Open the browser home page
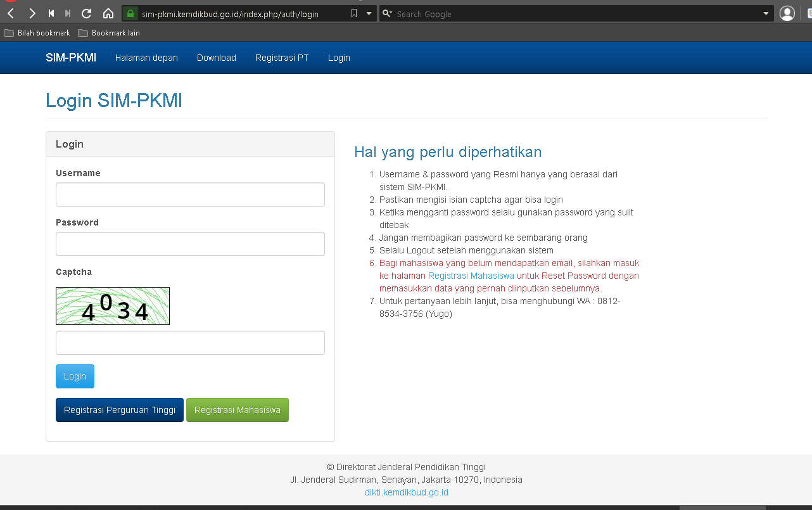The image size is (812, 510). (108, 13)
